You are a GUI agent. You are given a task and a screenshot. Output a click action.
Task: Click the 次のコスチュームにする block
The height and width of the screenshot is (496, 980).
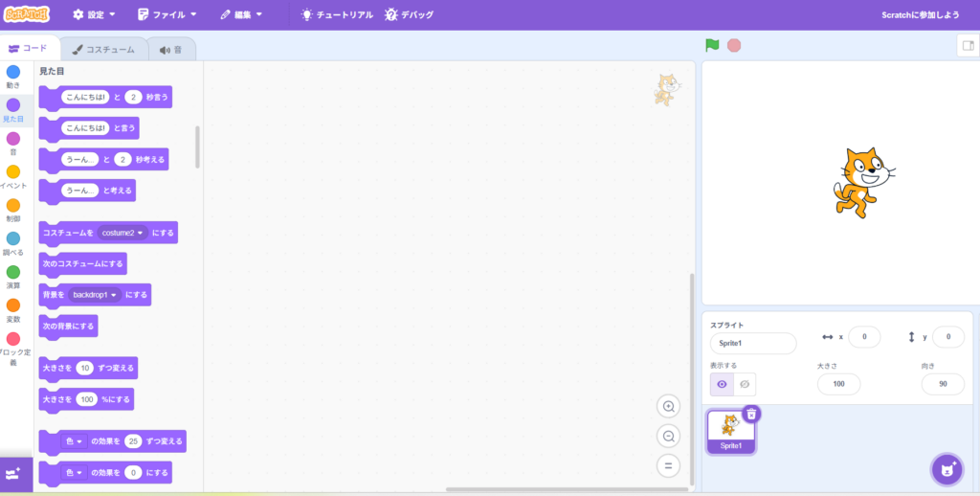coord(82,264)
